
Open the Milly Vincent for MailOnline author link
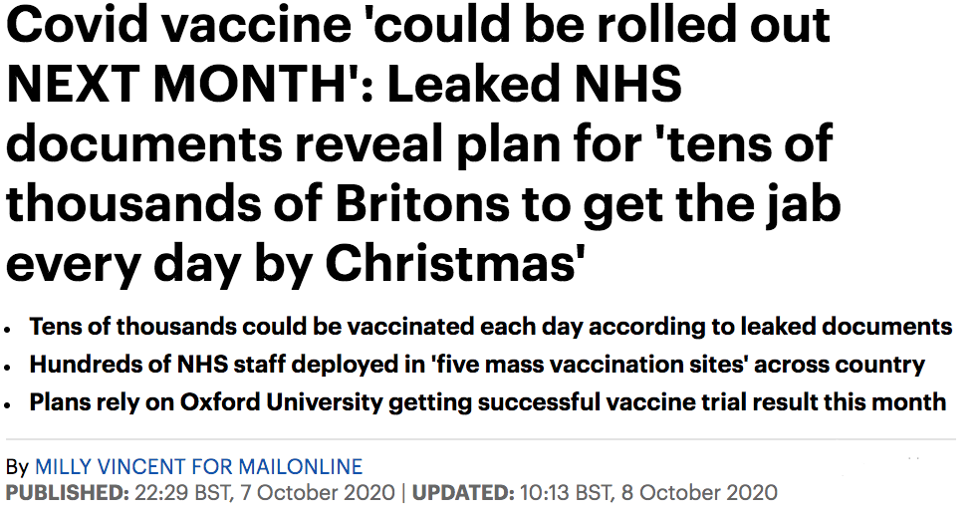point(199,467)
